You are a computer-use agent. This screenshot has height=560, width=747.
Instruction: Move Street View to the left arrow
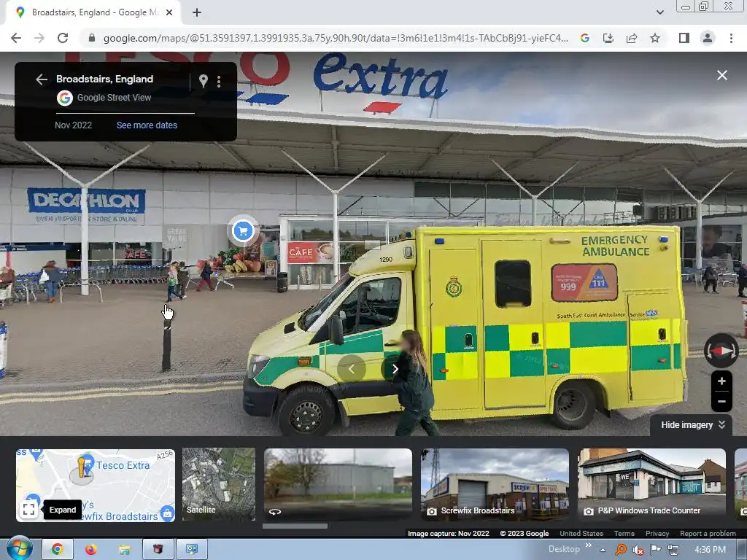pyautogui.click(x=351, y=368)
